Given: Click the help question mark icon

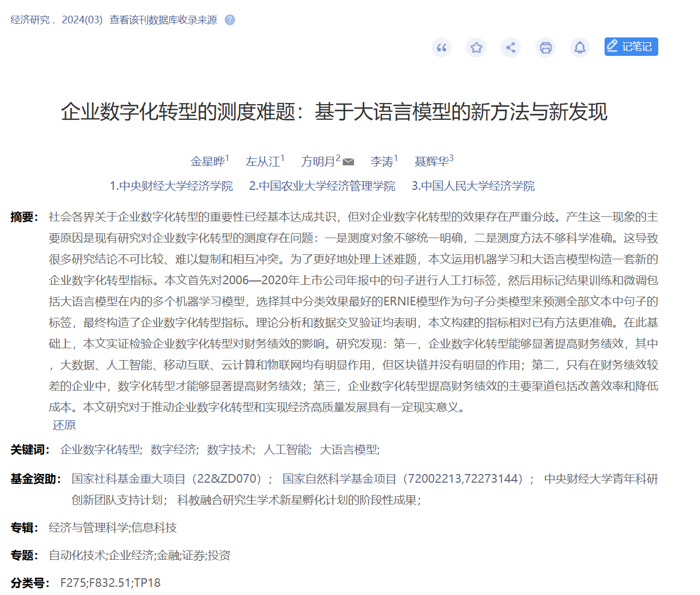Looking at the screenshot, I should click(230, 20).
